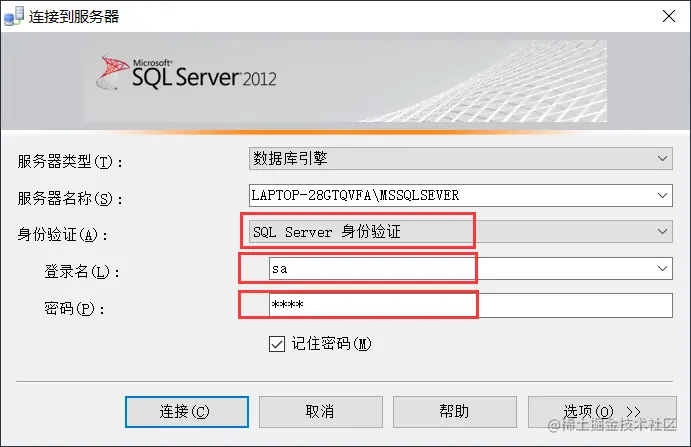This screenshot has height=447, width=691.
Task: Open Help with the 帮助 button
Action: point(455,412)
